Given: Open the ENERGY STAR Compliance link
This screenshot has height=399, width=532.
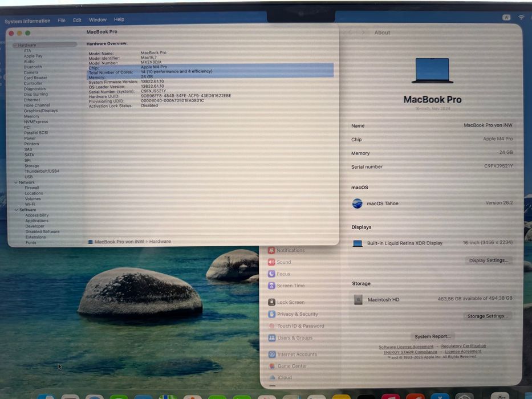Looking at the screenshot, I should (x=410, y=352).
